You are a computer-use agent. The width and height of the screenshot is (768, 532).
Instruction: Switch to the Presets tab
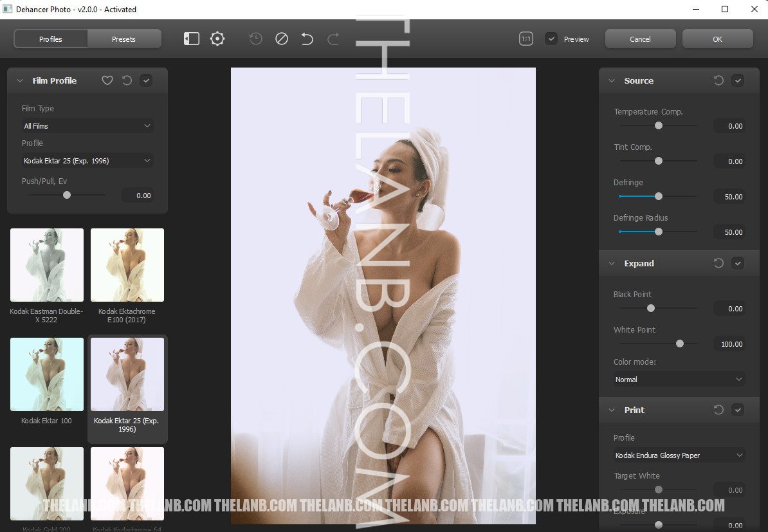(x=123, y=39)
